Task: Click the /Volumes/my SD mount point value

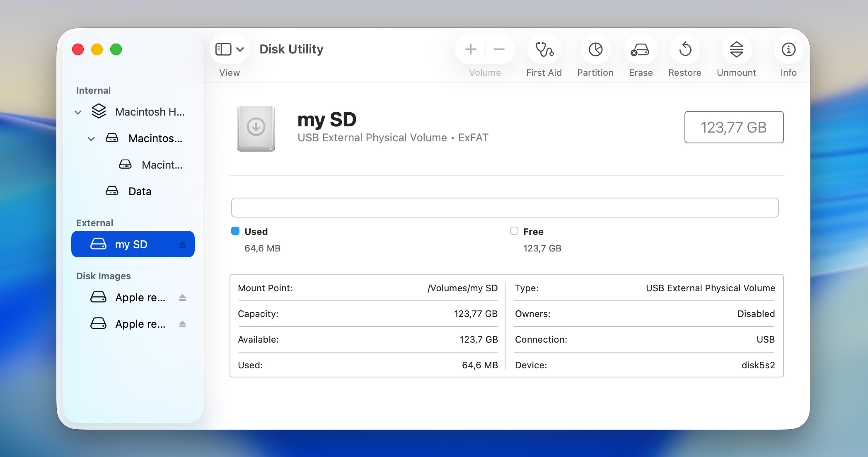Action: pyautogui.click(x=462, y=288)
